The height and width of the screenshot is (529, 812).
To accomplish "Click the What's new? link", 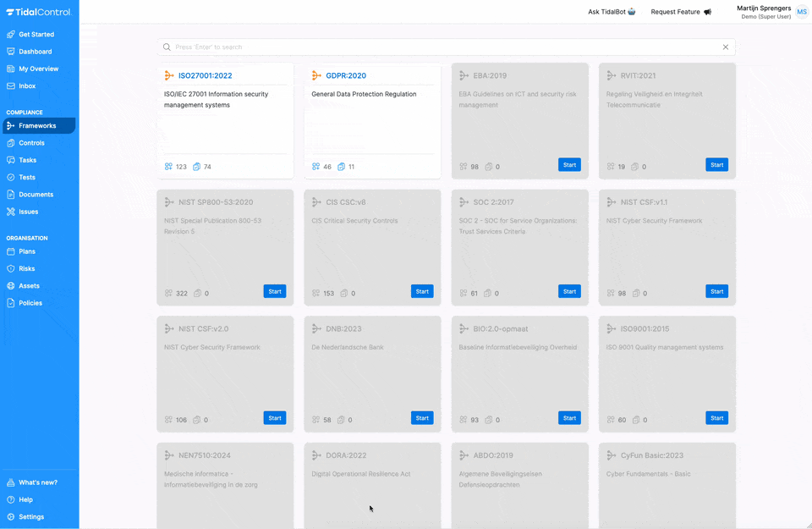I will (36, 482).
